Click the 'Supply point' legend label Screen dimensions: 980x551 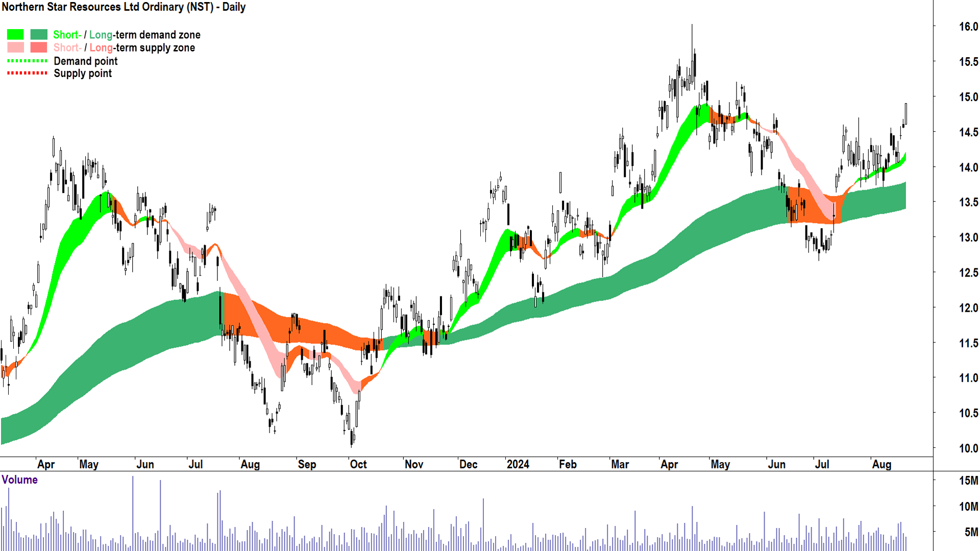point(83,73)
